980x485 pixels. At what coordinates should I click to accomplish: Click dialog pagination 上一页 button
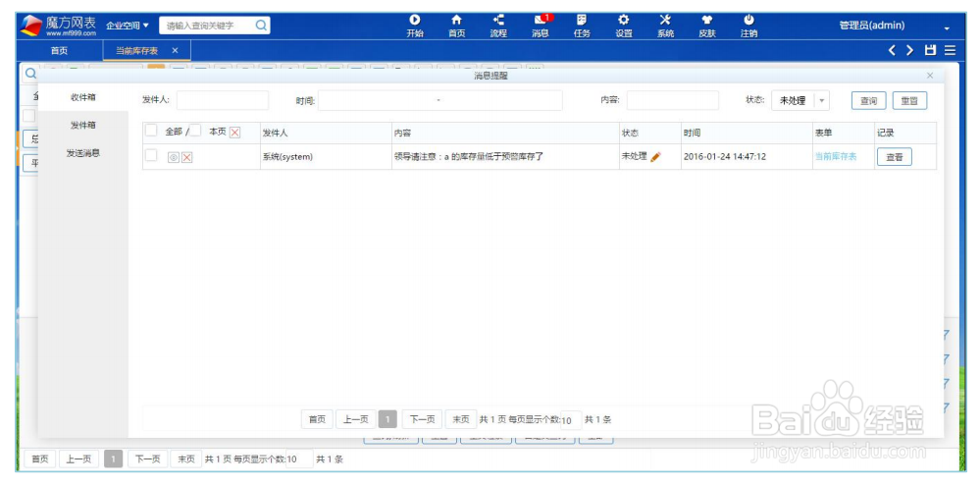click(356, 419)
